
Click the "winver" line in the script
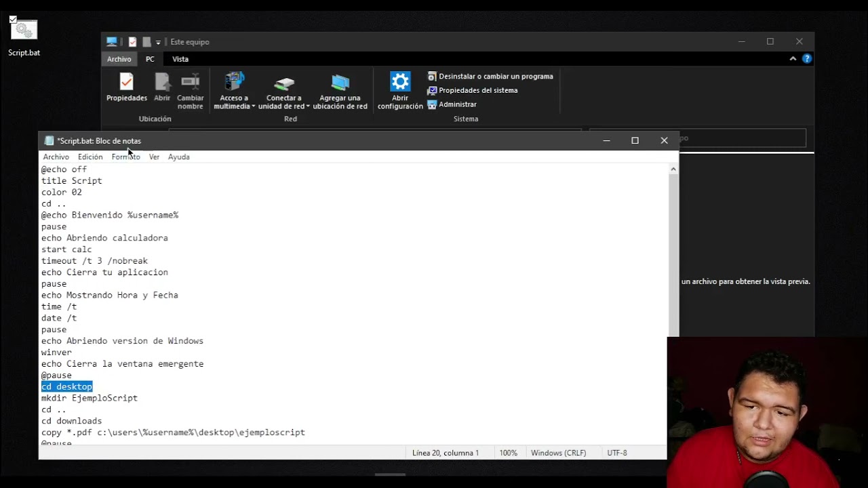click(56, 352)
